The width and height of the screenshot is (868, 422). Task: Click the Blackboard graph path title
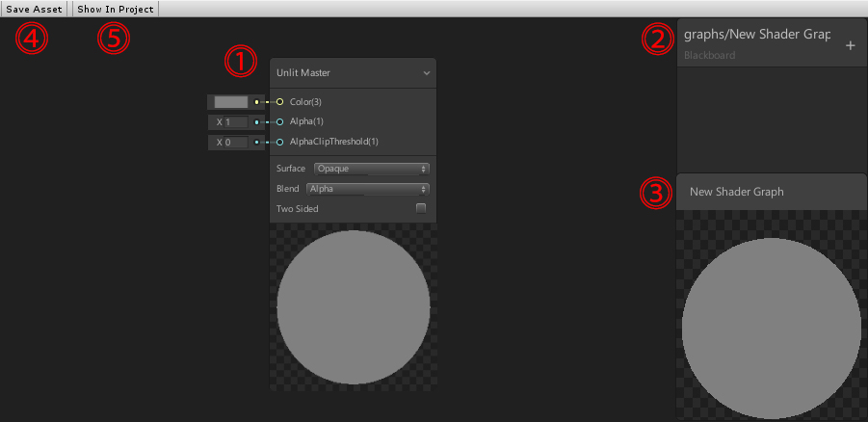point(757,35)
